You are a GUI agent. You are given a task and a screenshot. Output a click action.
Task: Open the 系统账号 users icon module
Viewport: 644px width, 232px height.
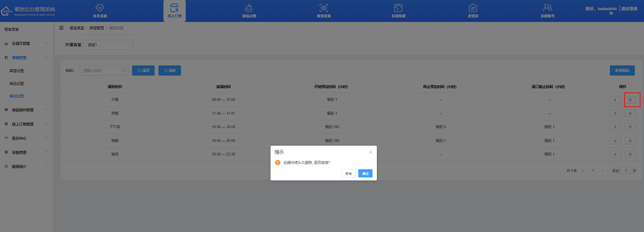click(x=547, y=11)
